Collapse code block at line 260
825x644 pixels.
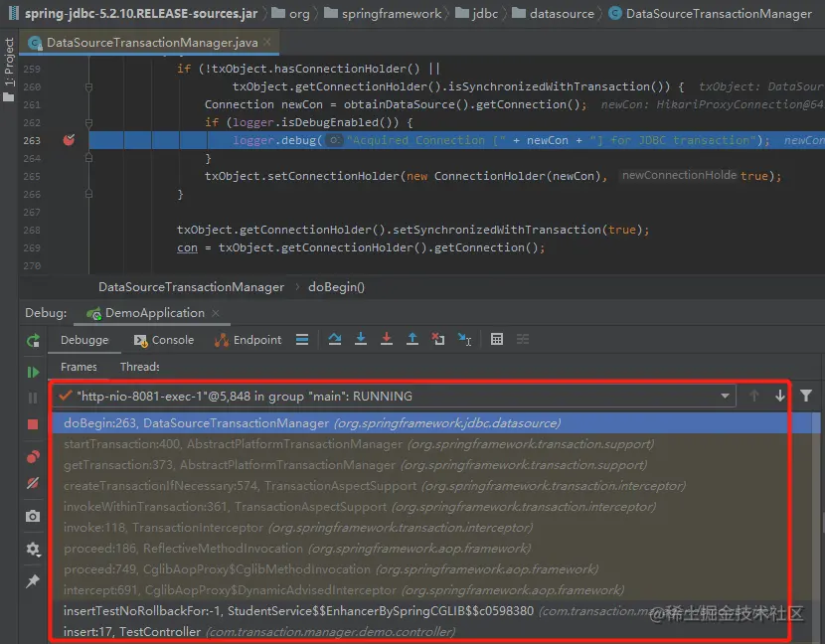(88, 86)
